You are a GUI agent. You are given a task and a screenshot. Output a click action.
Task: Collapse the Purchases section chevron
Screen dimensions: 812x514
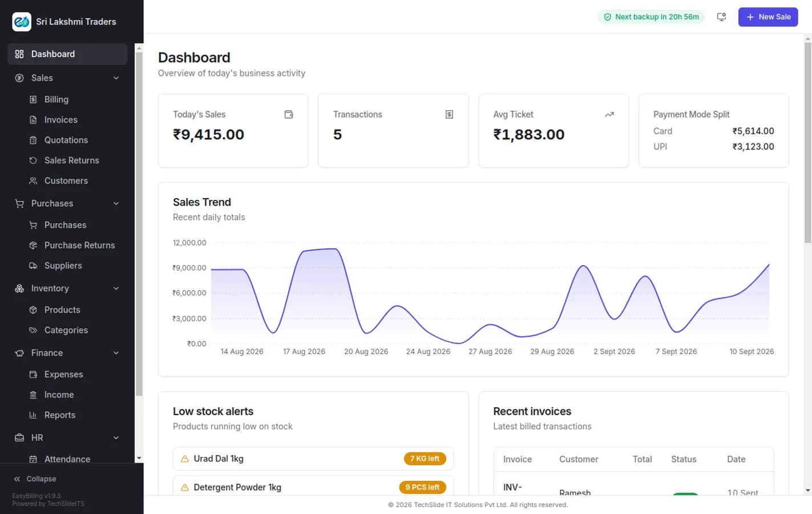click(x=116, y=203)
